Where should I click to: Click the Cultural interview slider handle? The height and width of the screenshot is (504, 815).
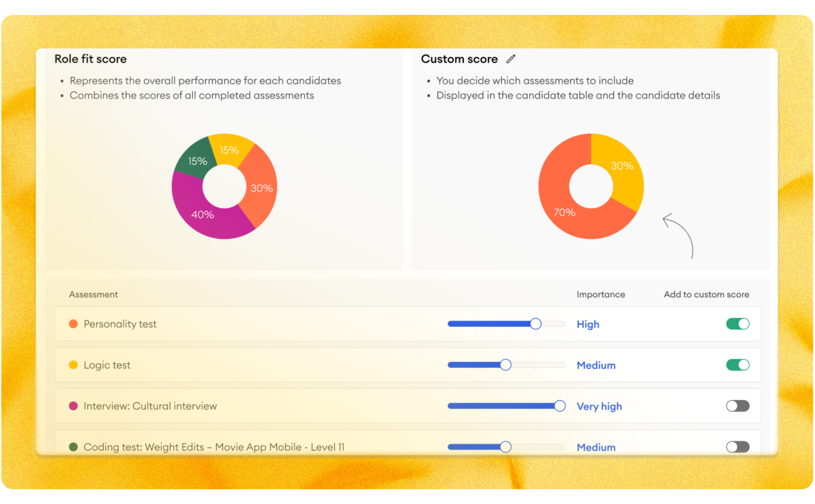point(560,406)
